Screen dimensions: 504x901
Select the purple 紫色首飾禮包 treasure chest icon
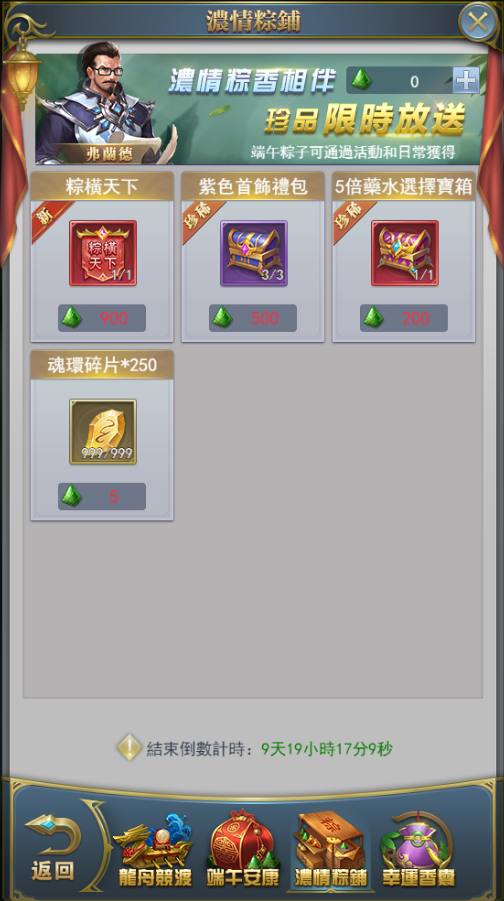click(253, 253)
